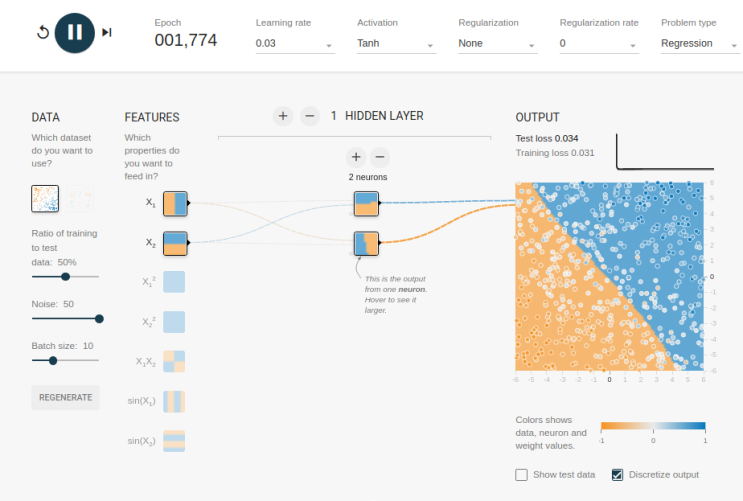Uncheck Discretize output checkbox

(x=617, y=475)
